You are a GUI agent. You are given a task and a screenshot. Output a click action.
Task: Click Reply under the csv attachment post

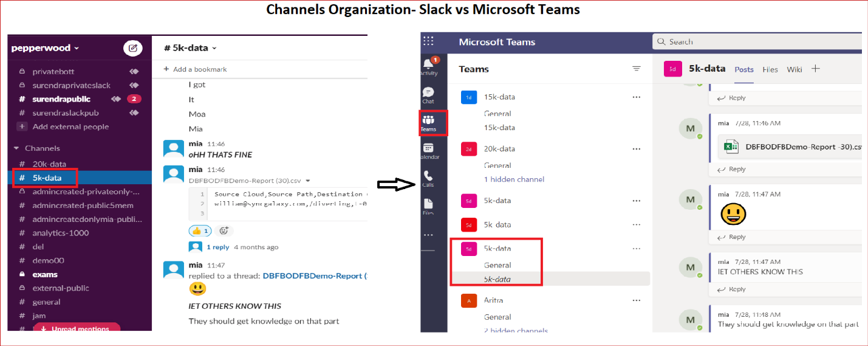pyautogui.click(x=732, y=170)
